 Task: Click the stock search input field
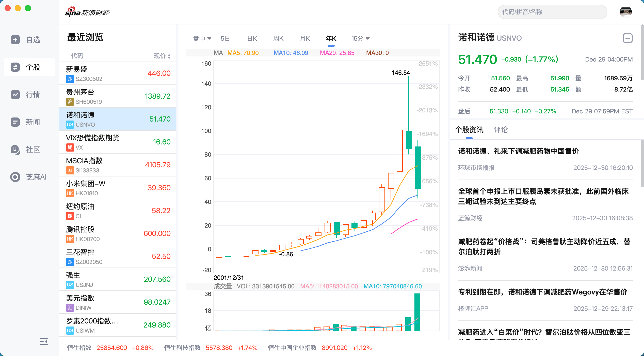click(x=552, y=12)
